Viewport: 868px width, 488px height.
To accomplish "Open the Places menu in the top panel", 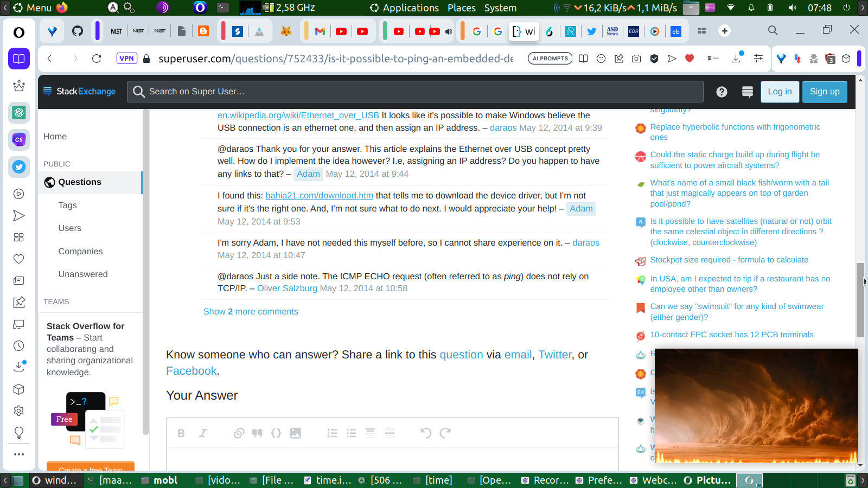I will click(462, 8).
